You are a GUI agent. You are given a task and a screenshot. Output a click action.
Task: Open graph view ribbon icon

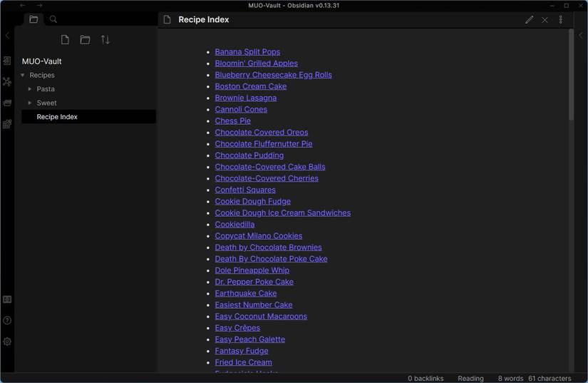click(7, 81)
